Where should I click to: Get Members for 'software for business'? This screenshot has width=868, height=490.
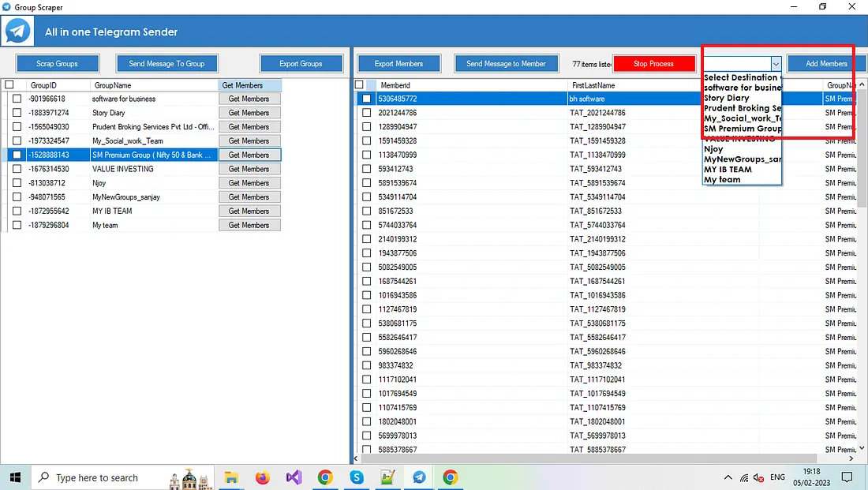[249, 99]
